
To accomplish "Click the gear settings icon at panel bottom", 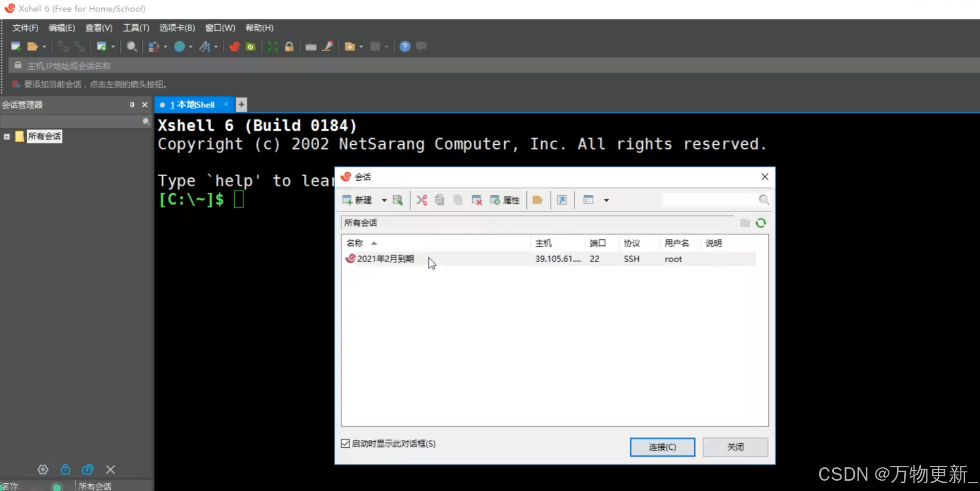I will 43,469.
